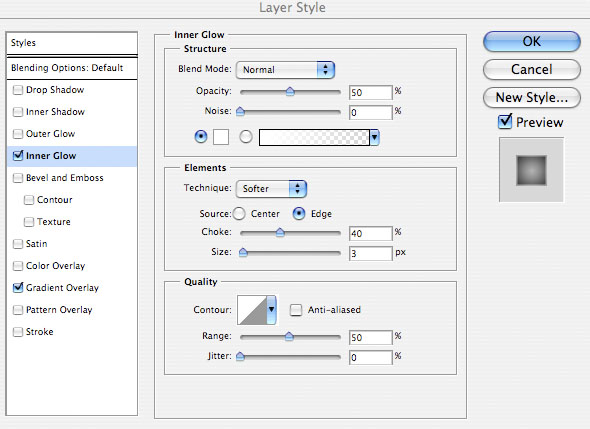The image size is (590, 429).
Task: Uncheck the Gradient Overlay checkbox
Action: pyautogui.click(x=18, y=288)
